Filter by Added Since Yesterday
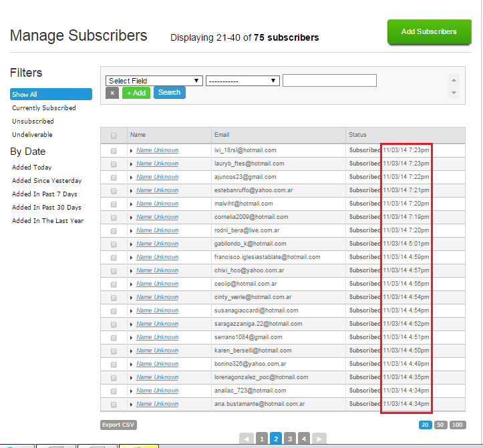Image resolution: width=483 pixels, height=448 pixels. click(x=47, y=181)
